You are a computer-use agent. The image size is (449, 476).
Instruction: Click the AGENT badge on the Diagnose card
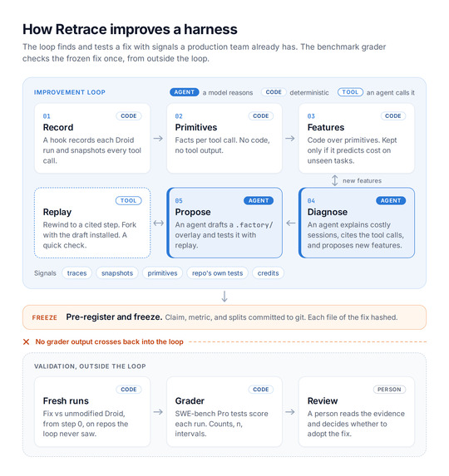pyautogui.click(x=391, y=201)
